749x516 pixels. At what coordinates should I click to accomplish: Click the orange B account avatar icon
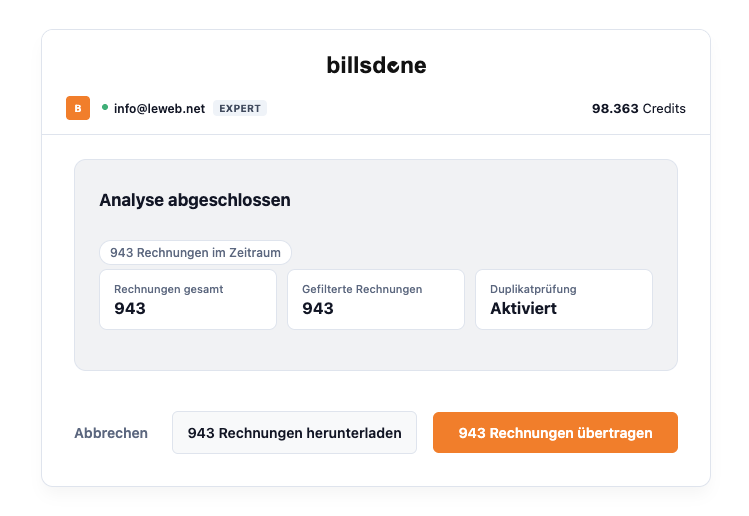(78, 108)
